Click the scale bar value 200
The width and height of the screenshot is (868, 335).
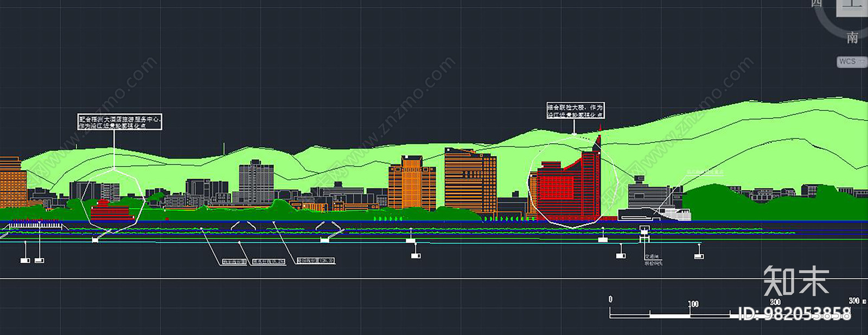pos(775,302)
